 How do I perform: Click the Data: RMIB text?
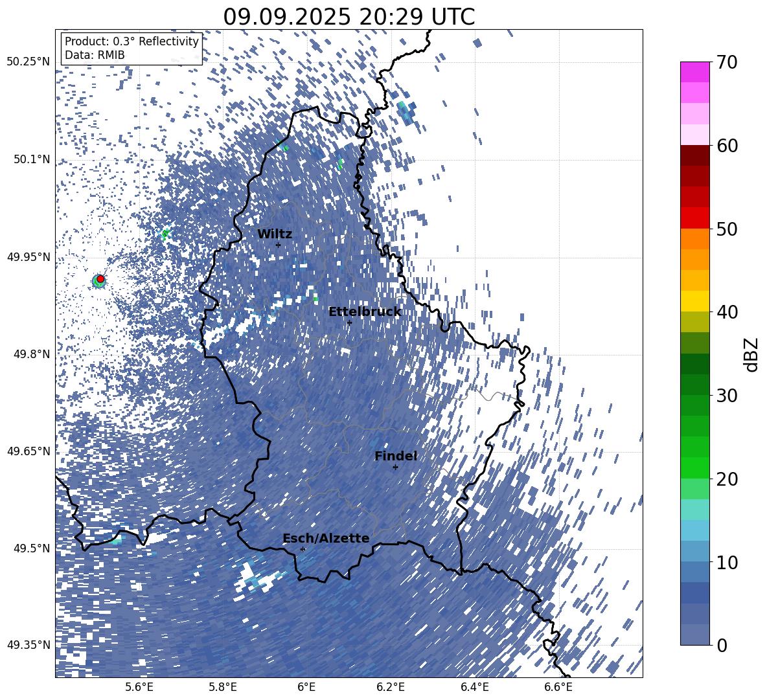pyautogui.click(x=95, y=55)
